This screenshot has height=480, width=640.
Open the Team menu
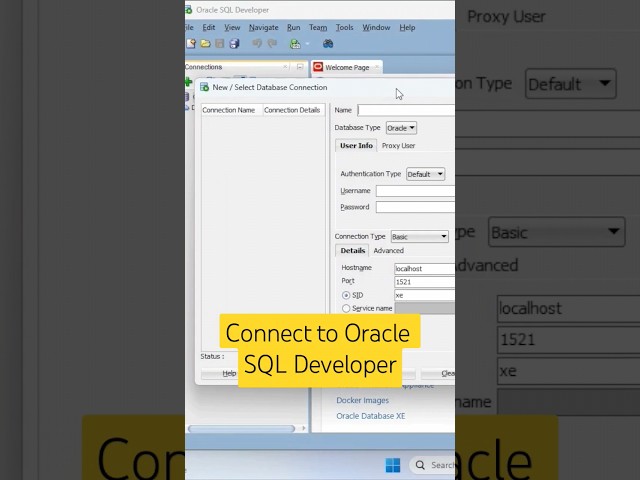click(x=318, y=27)
